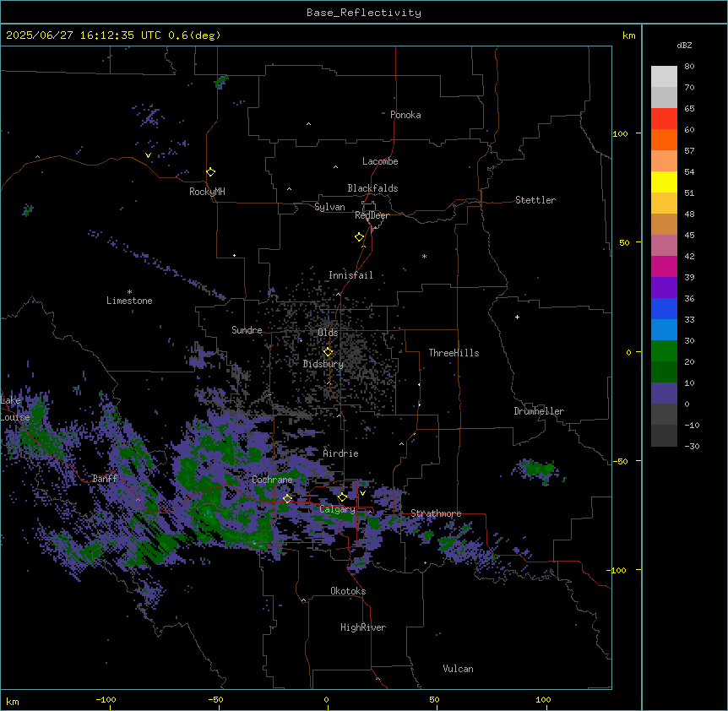Click the 50 tick on right axis

(x=624, y=242)
